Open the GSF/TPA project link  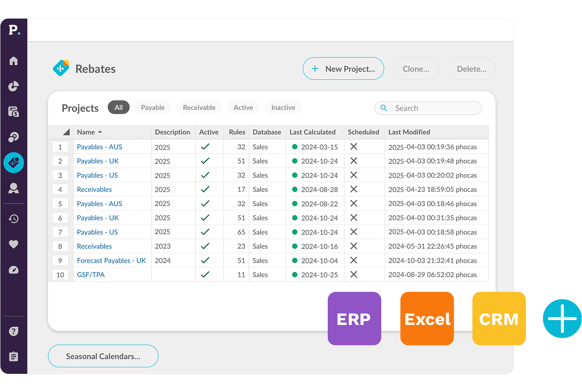[91, 274]
